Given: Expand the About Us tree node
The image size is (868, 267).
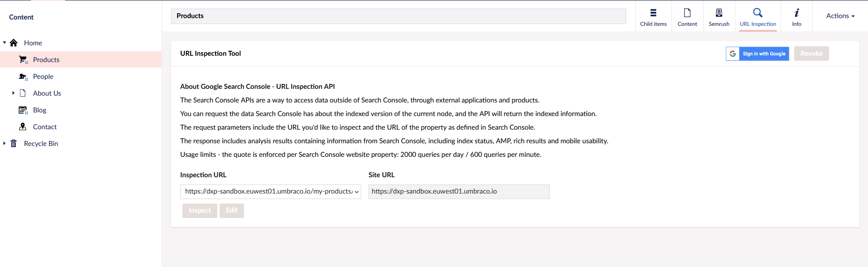Looking at the screenshot, I should coord(13,93).
